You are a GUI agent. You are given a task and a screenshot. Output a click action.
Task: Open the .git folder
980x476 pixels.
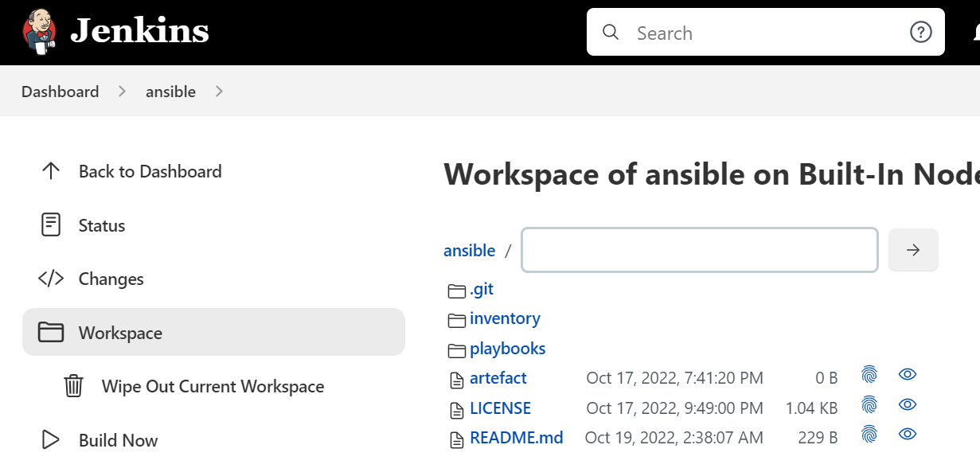(482, 289)
